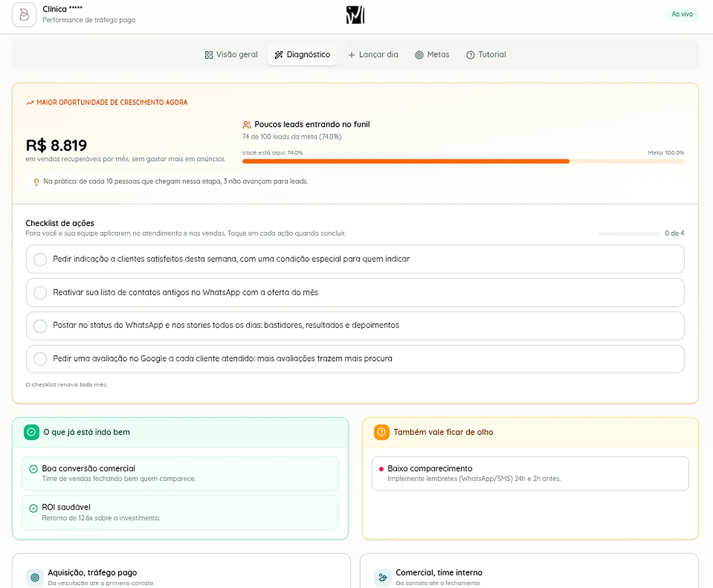713x588 pixels.
Task: Open the Tutorial tab
Action: (486, 54)
